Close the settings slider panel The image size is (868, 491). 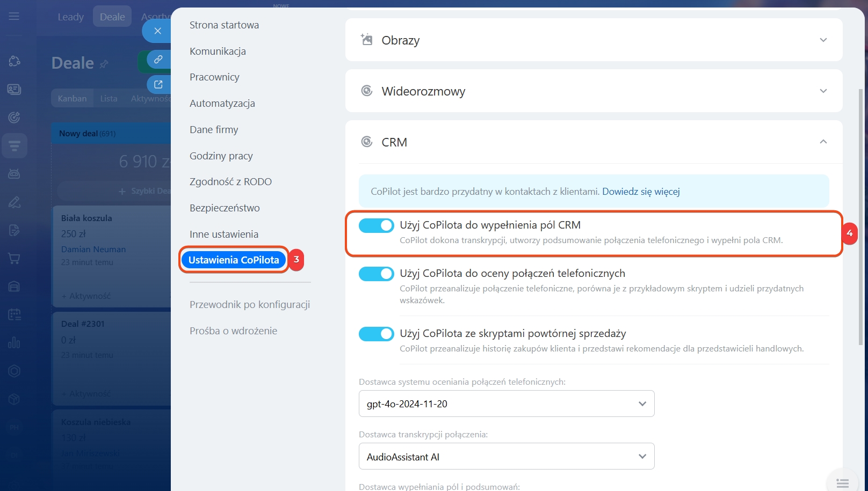coord(157,31)
